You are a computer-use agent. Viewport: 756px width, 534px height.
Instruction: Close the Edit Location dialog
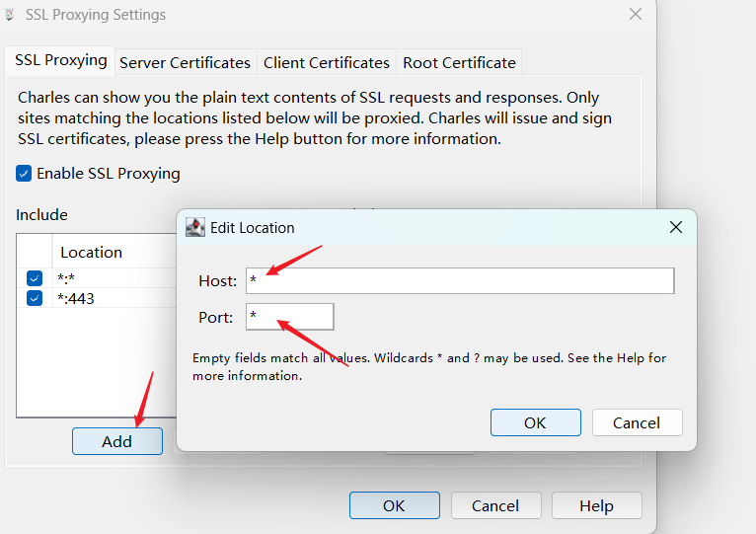tap(676, 227)
